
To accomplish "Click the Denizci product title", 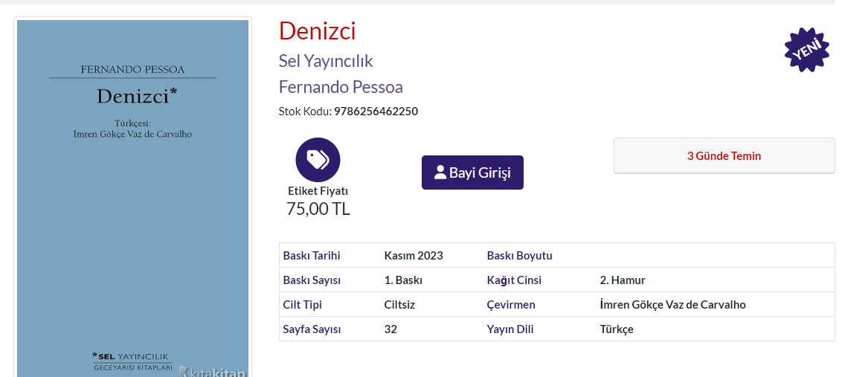I will pos(317,31).
